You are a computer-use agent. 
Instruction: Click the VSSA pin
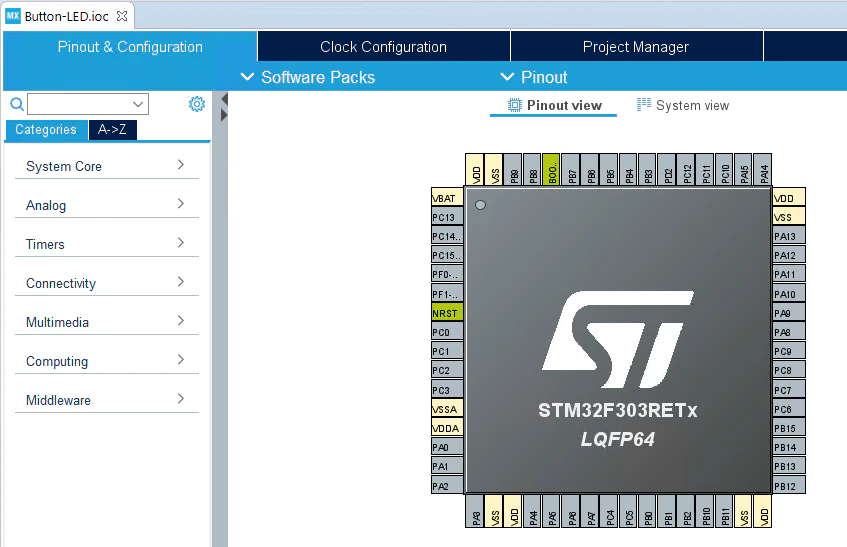tap(447, 409)
